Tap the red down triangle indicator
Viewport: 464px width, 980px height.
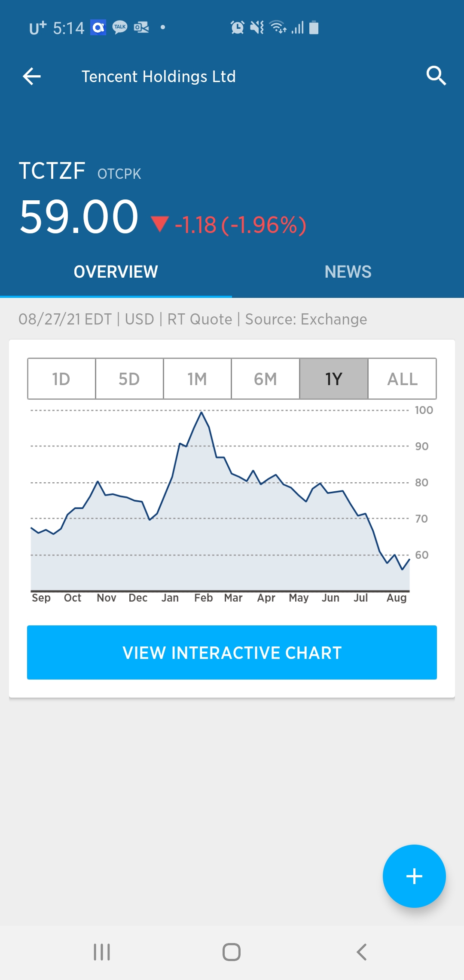point(160,224)
